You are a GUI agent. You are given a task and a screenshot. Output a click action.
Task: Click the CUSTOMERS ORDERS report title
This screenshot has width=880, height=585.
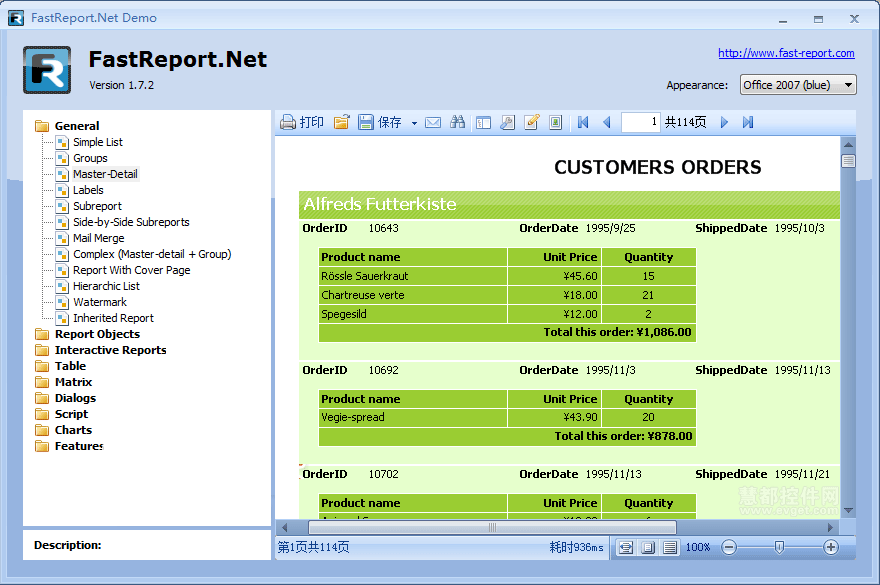tap(658, 167)
